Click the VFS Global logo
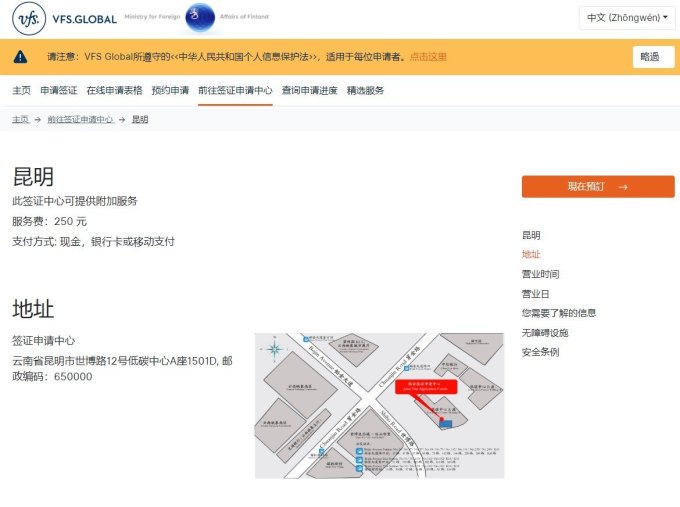680x507 pixels. (65, 19)
